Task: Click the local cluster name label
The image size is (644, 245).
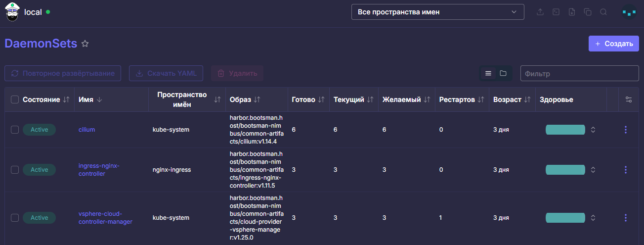Action: 33,12
